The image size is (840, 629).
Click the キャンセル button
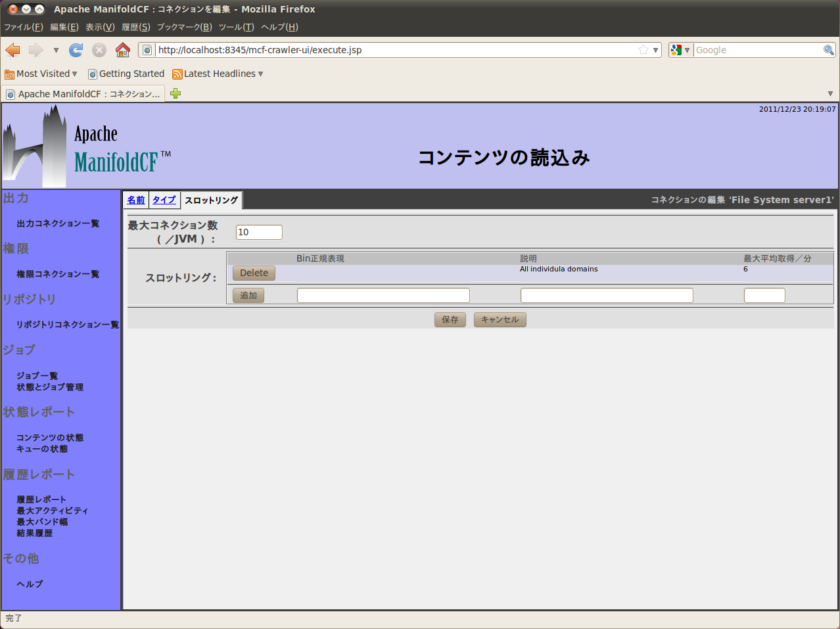click(500, 319)
